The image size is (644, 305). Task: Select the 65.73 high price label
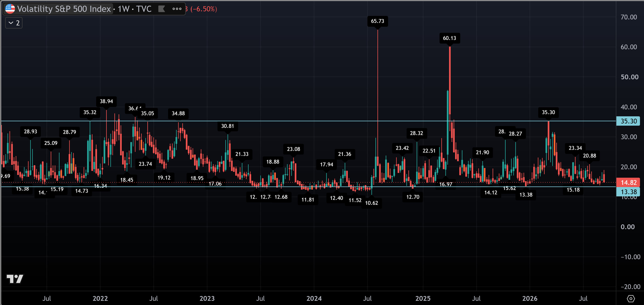click(x=377, y=21)
